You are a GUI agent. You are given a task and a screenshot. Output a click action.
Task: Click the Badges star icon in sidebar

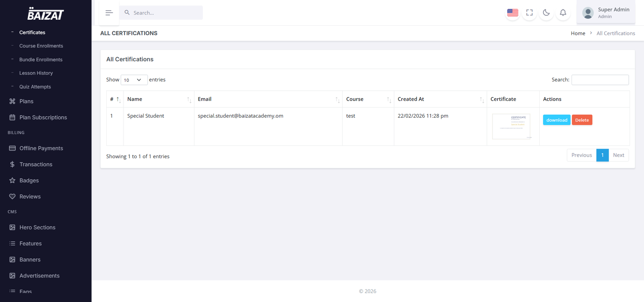[12, 180]
